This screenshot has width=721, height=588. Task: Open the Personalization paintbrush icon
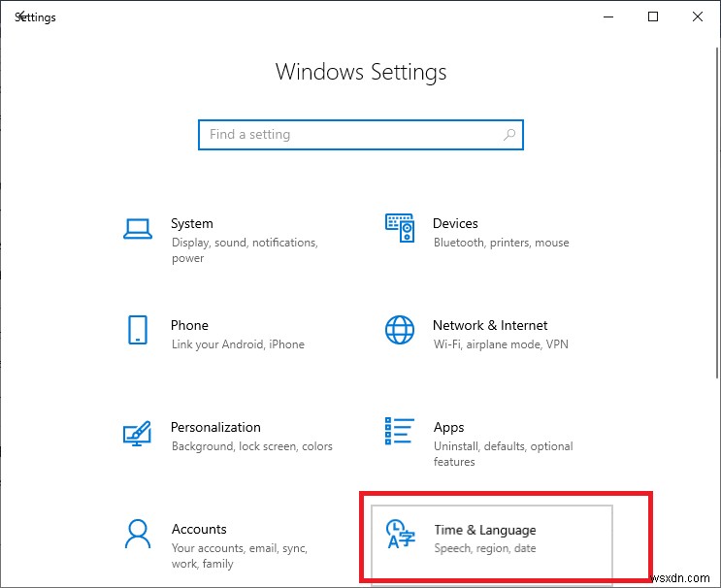[137, 433]
